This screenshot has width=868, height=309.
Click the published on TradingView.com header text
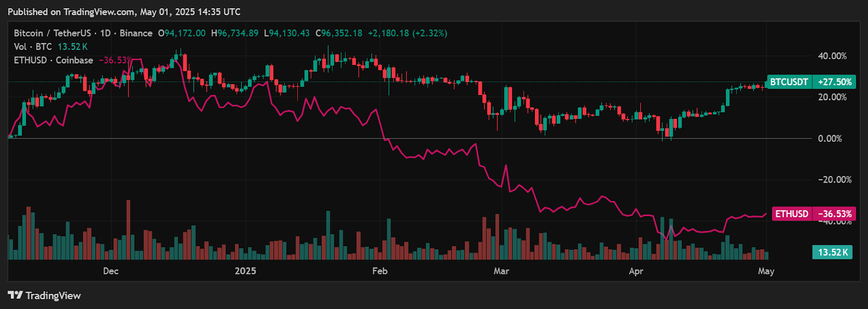pos(124,11)
